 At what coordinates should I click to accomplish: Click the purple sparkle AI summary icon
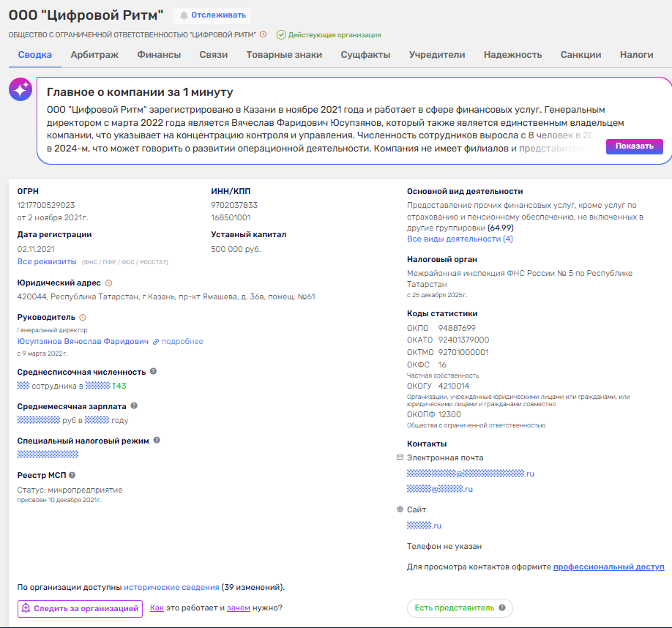pos(20,89)
